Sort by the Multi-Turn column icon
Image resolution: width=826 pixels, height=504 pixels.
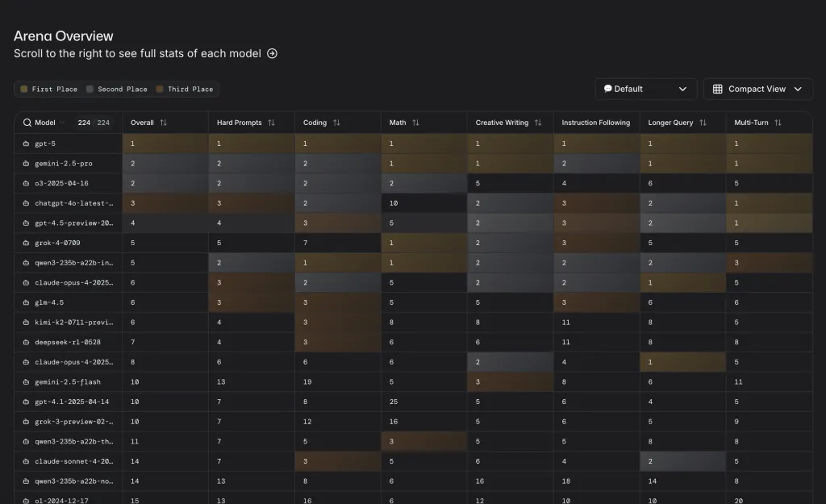[778, 123]
